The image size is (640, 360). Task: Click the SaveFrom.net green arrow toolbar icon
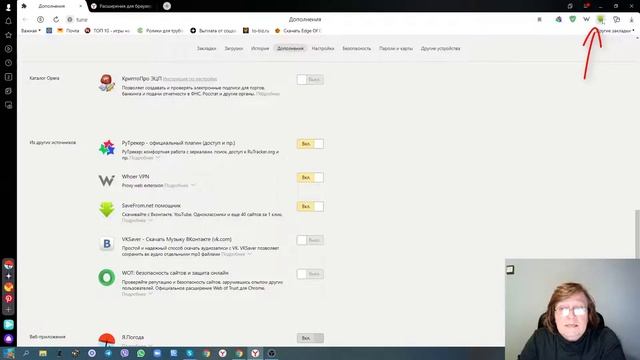pyautogui.click(x=600, y=19)
